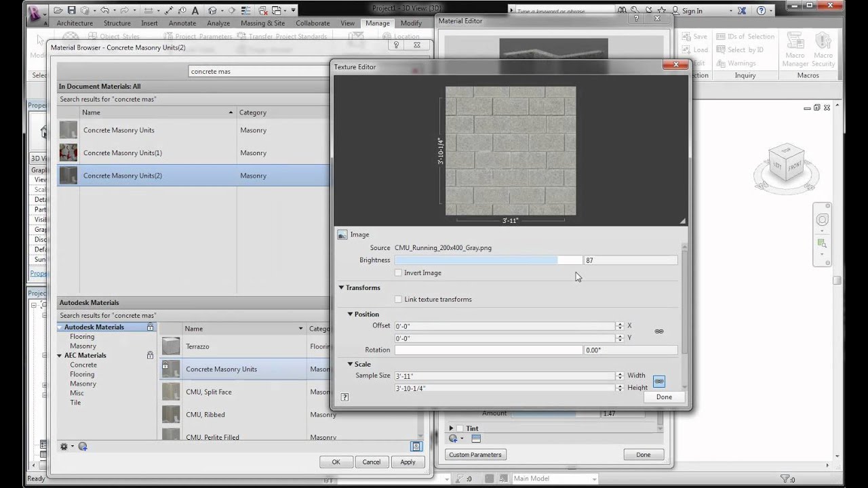Click the Save disk icon in quick access toolbar
This screenshot has width=868, height=488.
coord(72,11)
